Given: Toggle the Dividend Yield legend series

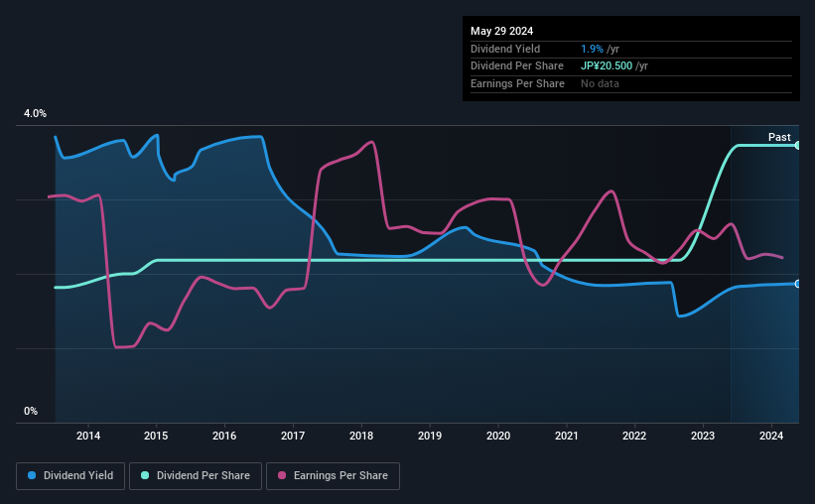Looking at the screenshot, I should click(x=70, y=476).
